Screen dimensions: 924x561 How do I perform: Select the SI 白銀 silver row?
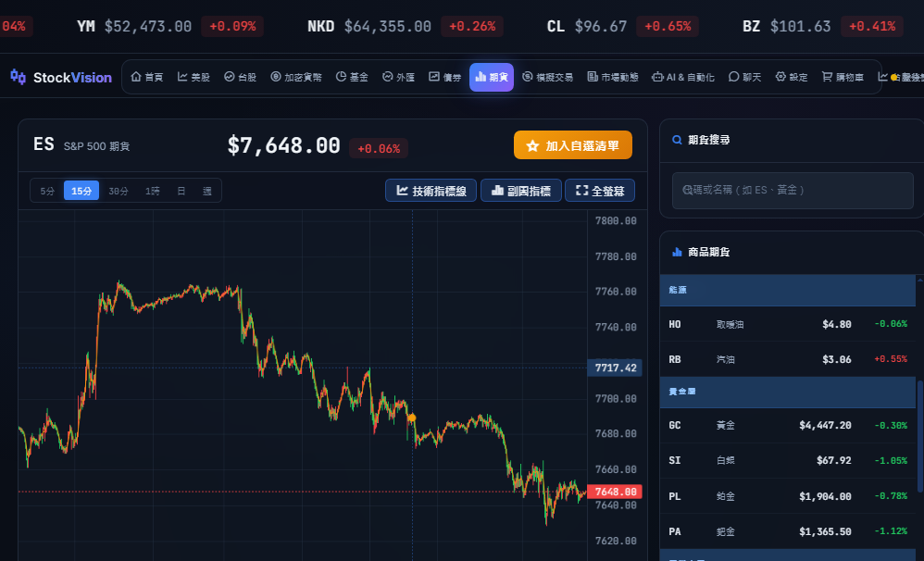click(788, 461)
